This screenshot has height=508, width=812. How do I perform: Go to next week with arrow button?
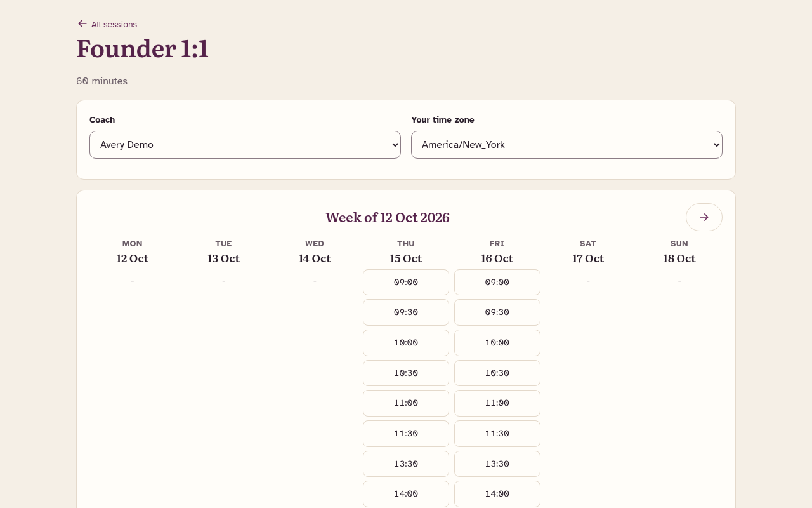(704, 217)
